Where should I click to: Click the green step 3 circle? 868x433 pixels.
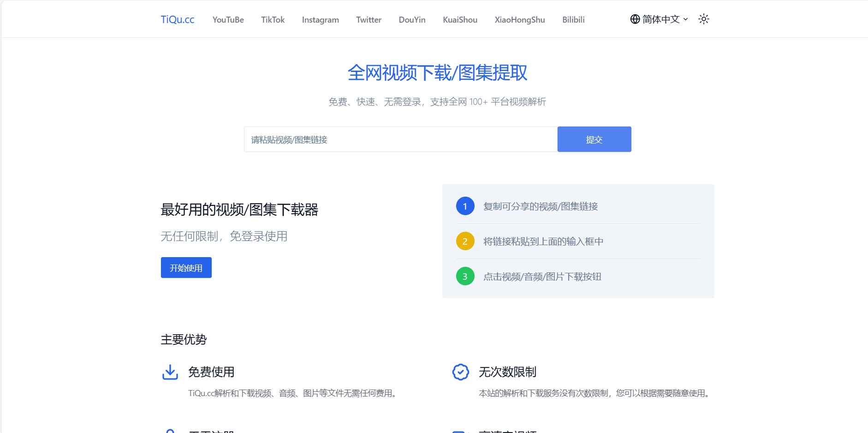(465, 276)
